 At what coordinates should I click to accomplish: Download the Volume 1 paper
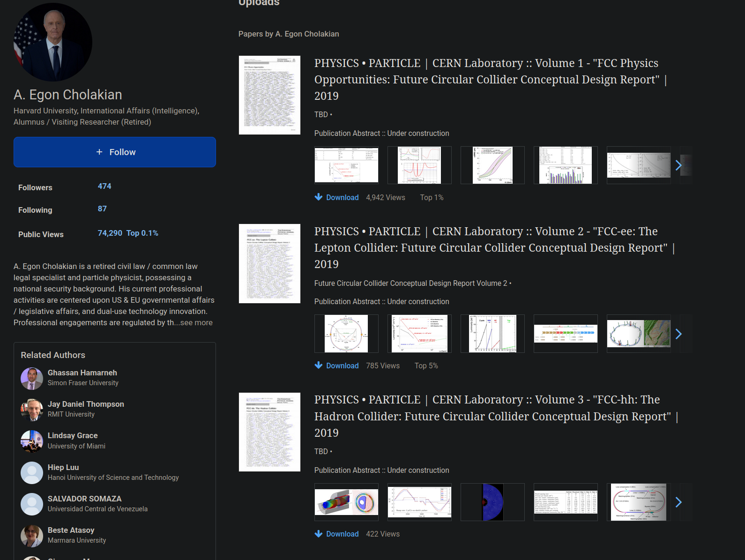tap(342, 197)
